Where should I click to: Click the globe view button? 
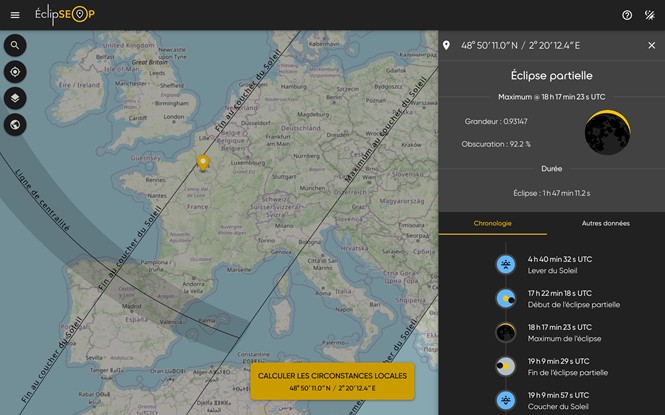click(x=16, y=124)
